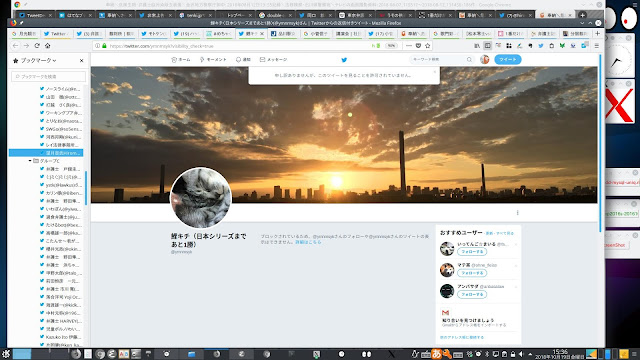This screenshot has width=640, height=360.
Task: Click the blue ツイート button
Action: (508, 60)
